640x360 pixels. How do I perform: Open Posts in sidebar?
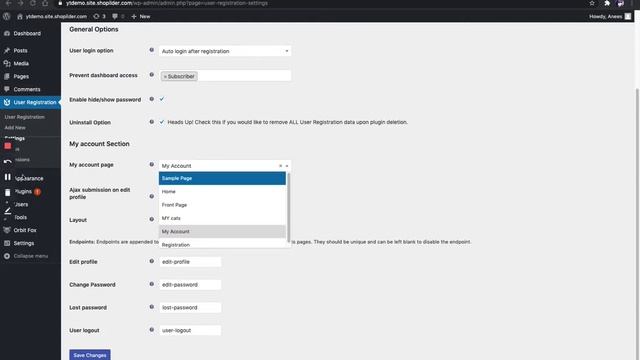pos(20,51)
